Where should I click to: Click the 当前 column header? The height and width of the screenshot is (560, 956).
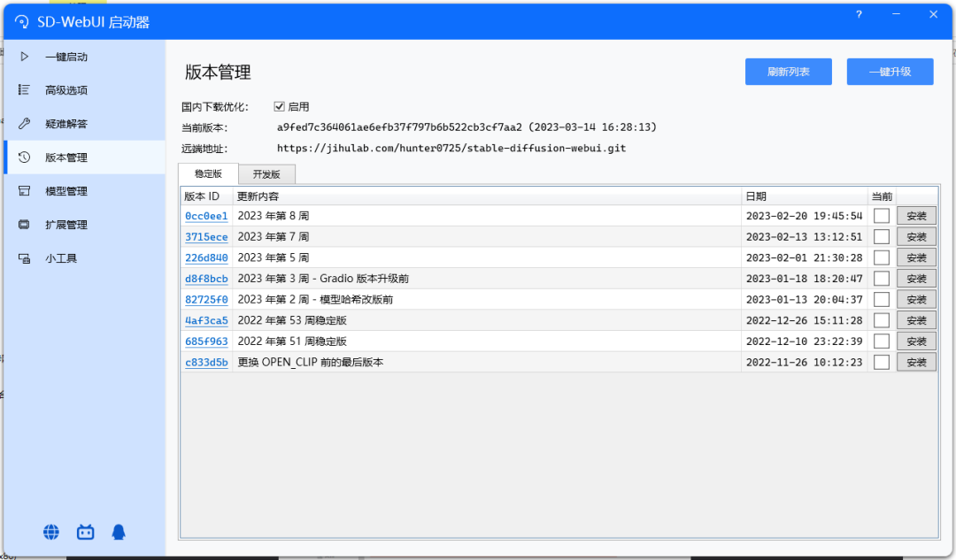click(882, 196)
